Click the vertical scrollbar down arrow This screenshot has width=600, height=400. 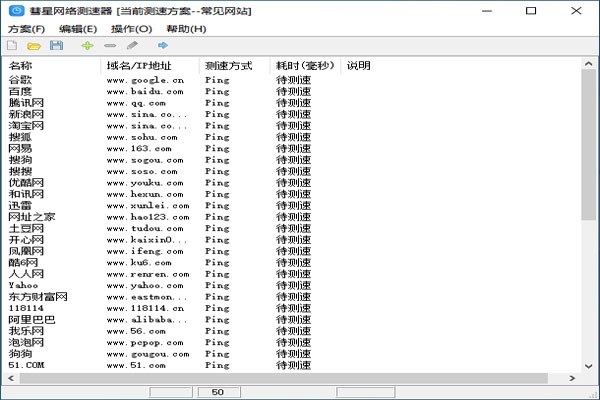589,366
